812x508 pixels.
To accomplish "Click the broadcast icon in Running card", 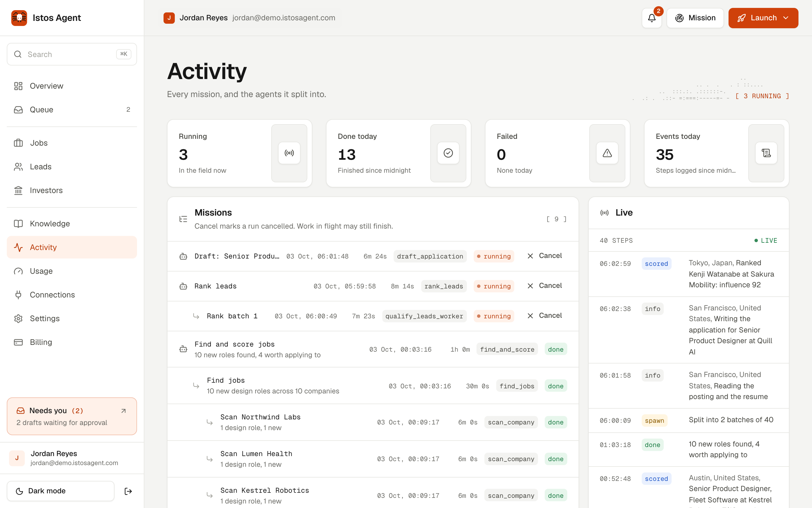I will click(x=289, y=153).
